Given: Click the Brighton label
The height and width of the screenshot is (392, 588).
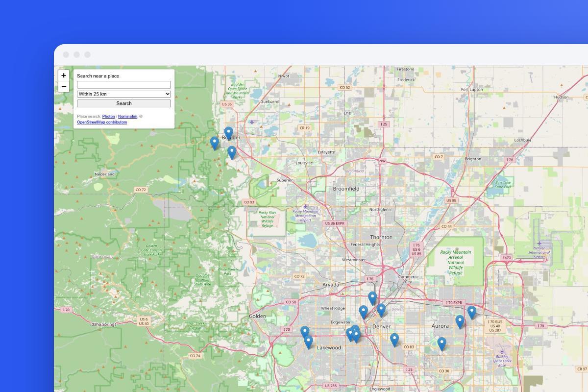Looking at the screenshot, I should tap(473, 159).
